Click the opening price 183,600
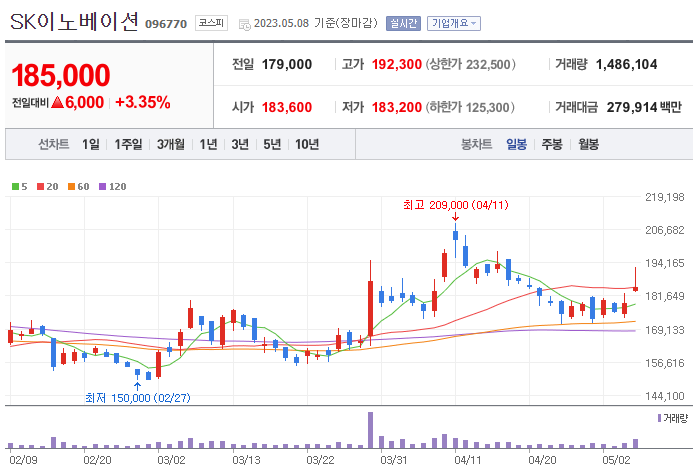This screenshot has height=474, width=693. 287,107
